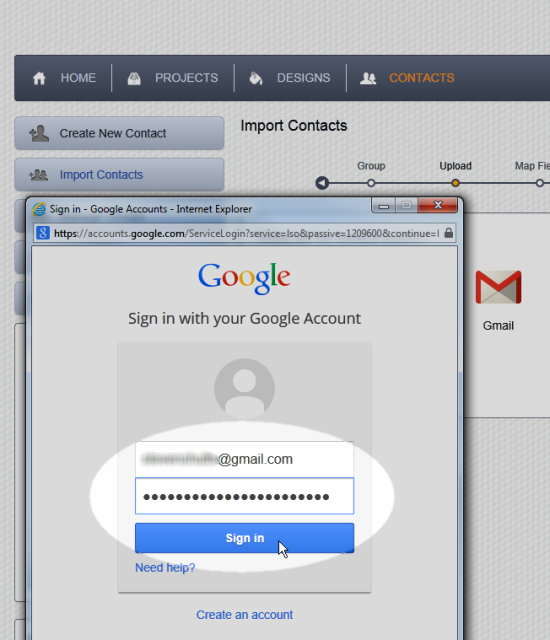Minimize the Google sign-in popup

click(x=384, y=205)
